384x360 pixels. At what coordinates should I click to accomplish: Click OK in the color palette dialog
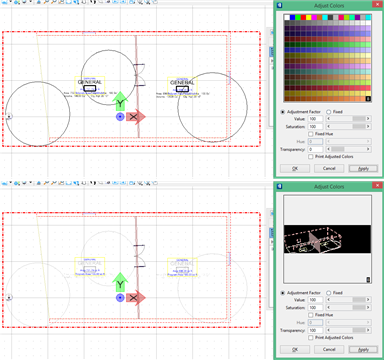(x=295, y=168)
